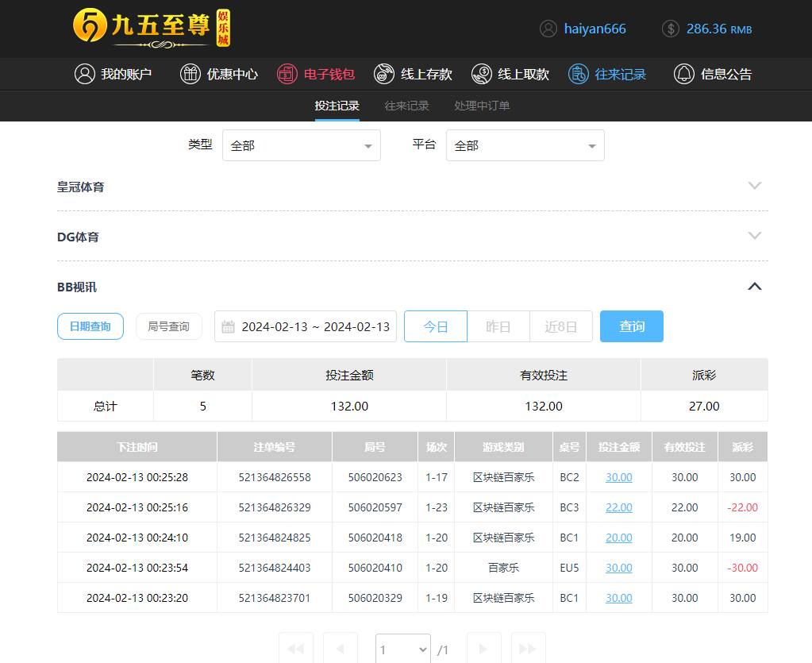Select 日期查询 search mode
812x663 pixels.
coord(90,326)
